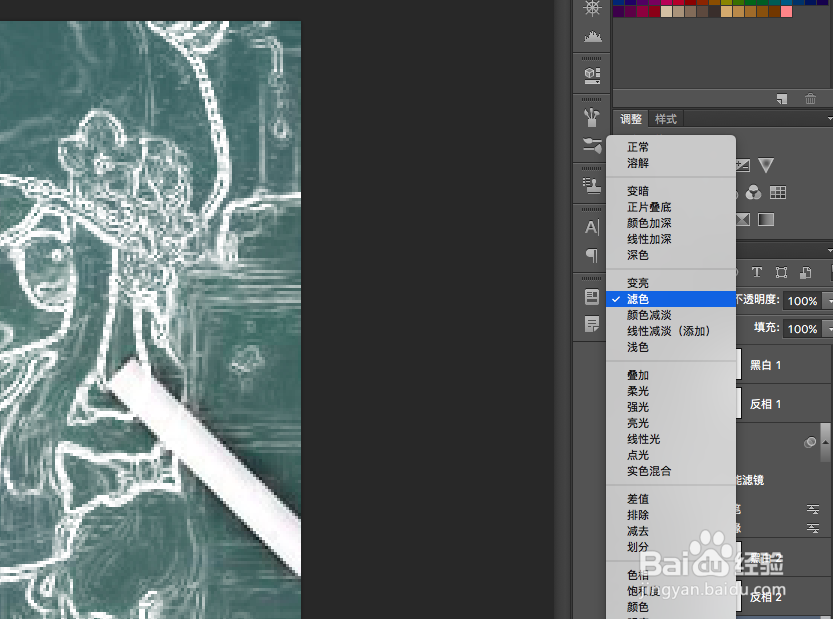
Task: Choose 实色混合 blend mode
Action: (671, 471)
